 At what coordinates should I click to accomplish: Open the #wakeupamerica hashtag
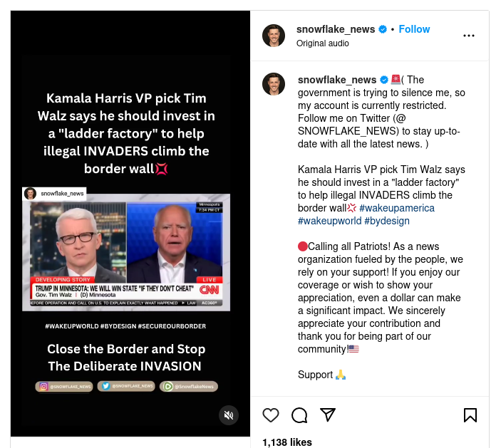tap(397, 208)
